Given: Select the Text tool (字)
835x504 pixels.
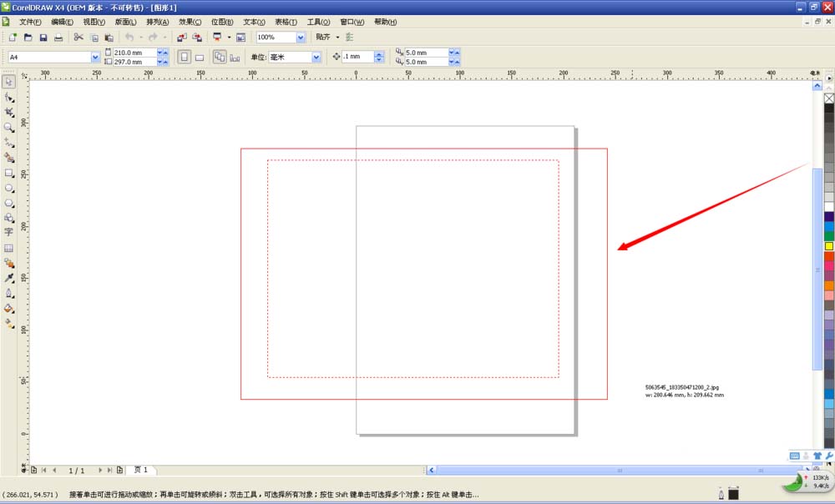Looking at the screenshot, I should 9,233.
